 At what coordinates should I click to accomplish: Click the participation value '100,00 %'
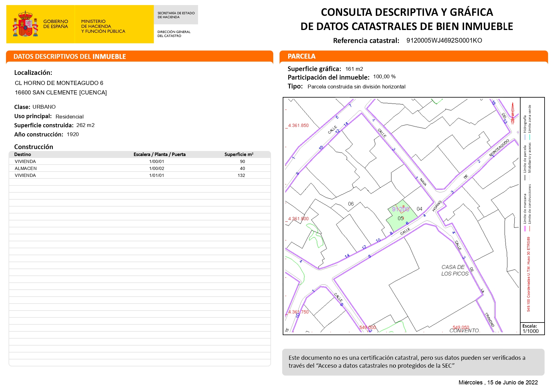click(x=384, y=77)
